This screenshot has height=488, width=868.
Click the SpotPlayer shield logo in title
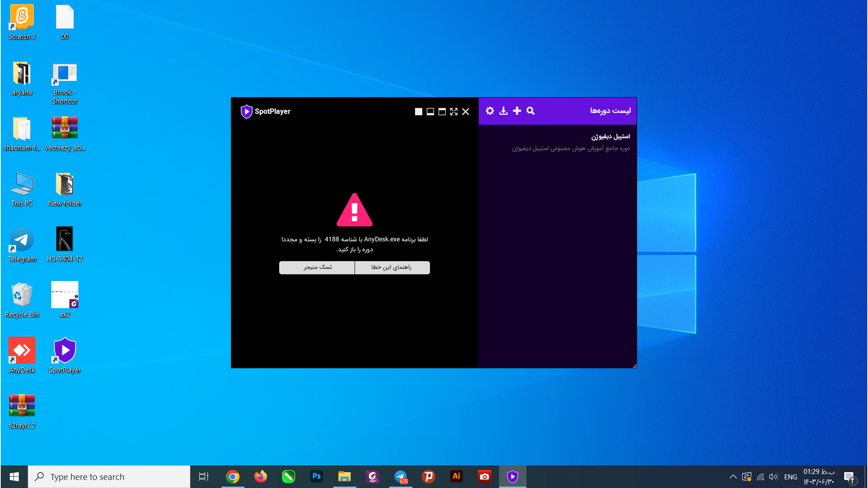pos(246,111)
